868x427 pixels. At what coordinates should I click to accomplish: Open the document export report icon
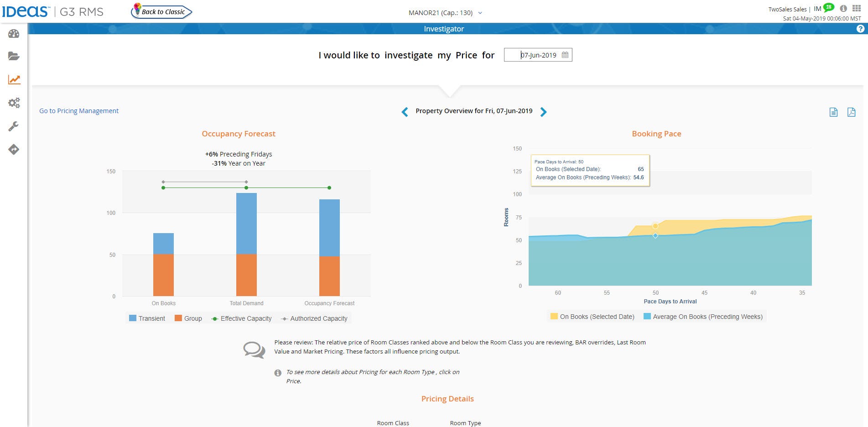[834, 112]
